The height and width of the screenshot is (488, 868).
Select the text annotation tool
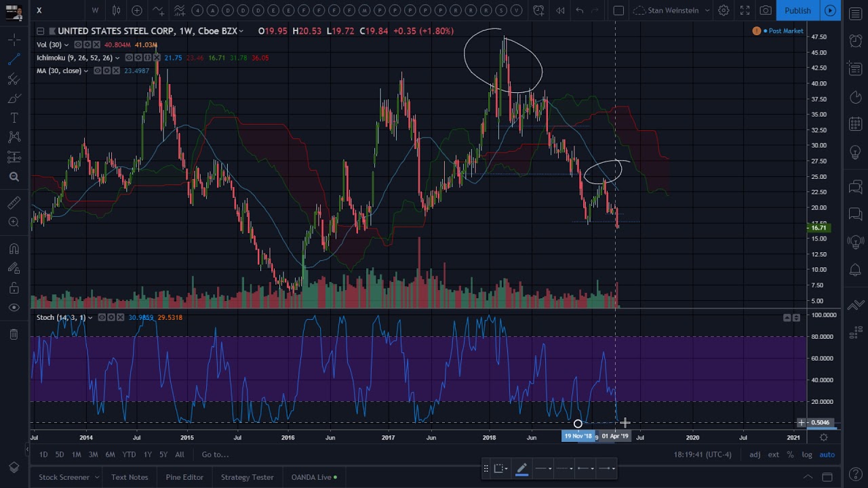(14, 119)
